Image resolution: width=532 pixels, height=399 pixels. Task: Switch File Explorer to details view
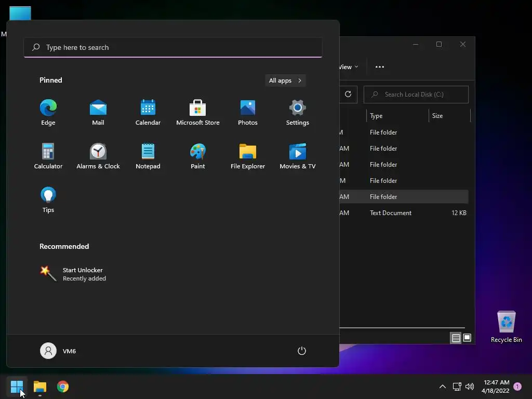pyautogui.click(x=456, y=338)
